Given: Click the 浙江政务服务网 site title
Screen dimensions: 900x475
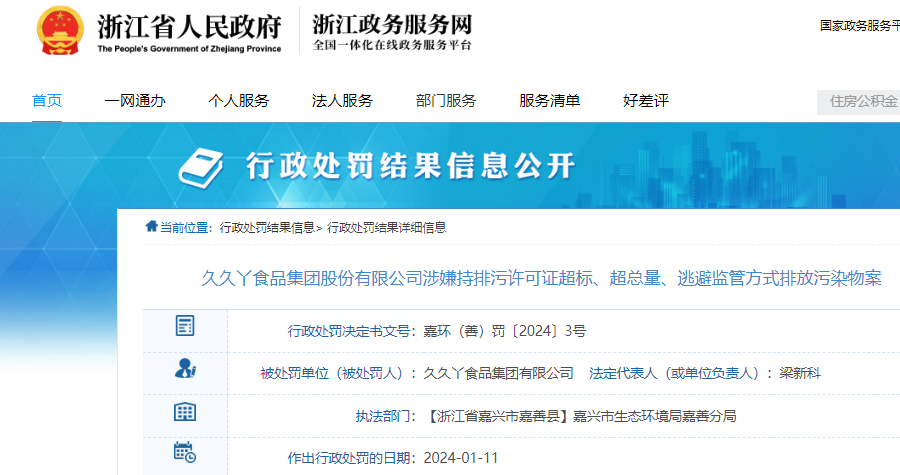Looking at the screenshot, I should (392, 25).
